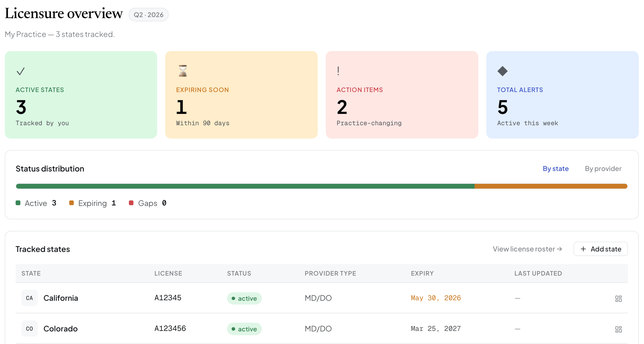Image resolution: width=644 pixels, height=344 pixels.
Task: Click the orange expiring segment of distribution bar
Action: click(x=551, y=186)
